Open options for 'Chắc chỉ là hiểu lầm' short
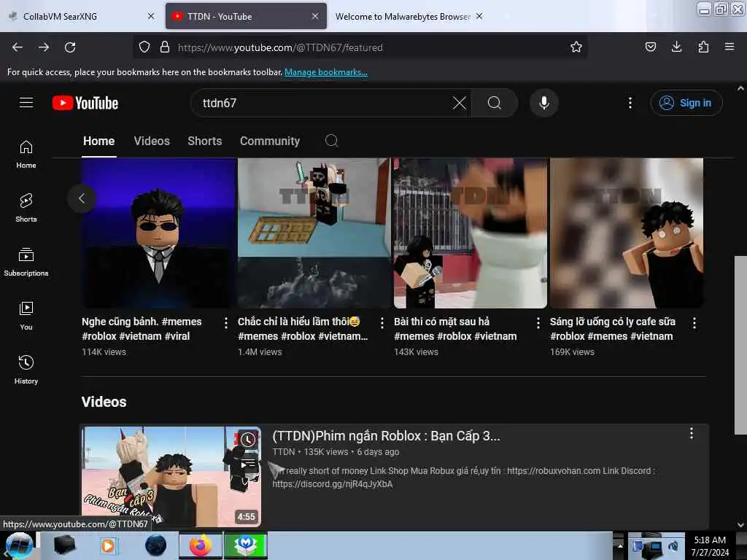 [382, 323]
